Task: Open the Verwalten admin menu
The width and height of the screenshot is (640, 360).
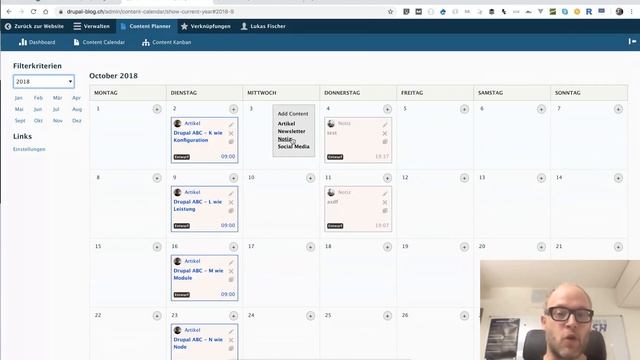Action: click(91, 26)
